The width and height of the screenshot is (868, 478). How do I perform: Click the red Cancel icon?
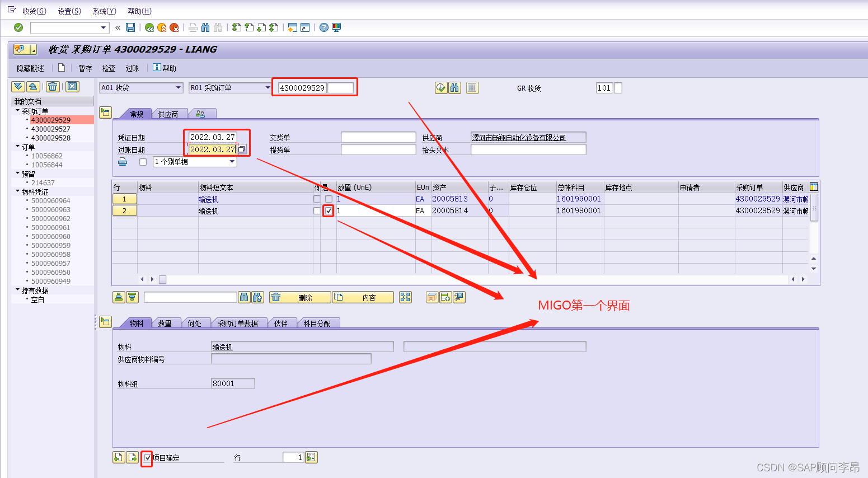[x=174, y=27]
